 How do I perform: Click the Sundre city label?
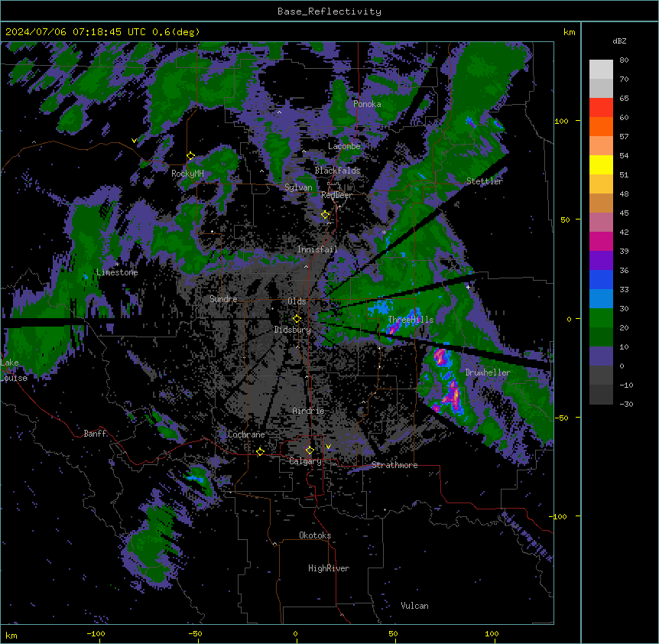pos(223,299)
